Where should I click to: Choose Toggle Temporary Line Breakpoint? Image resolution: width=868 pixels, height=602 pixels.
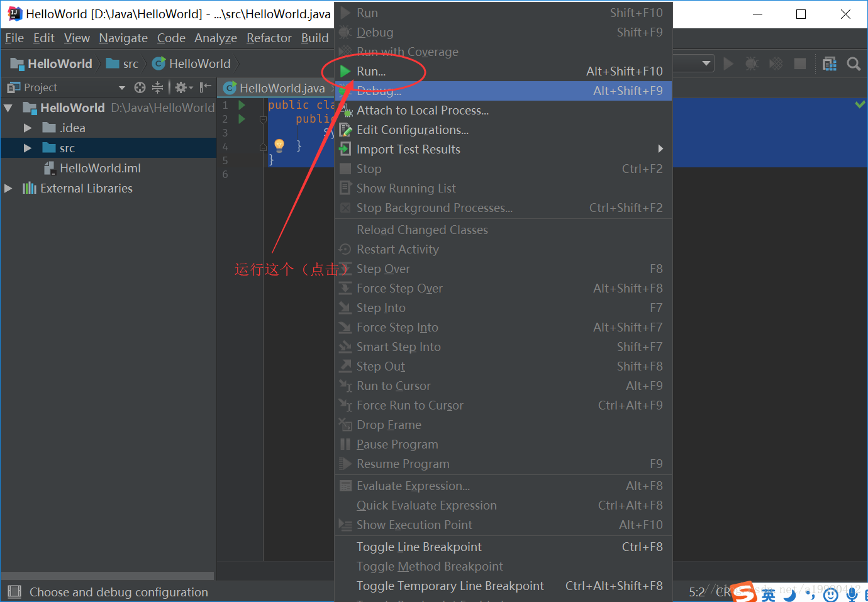click(x=503, y=586)
